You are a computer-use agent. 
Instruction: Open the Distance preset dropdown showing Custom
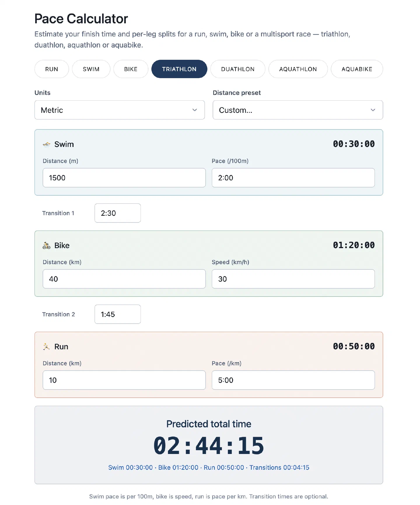[x=298, y=110]
